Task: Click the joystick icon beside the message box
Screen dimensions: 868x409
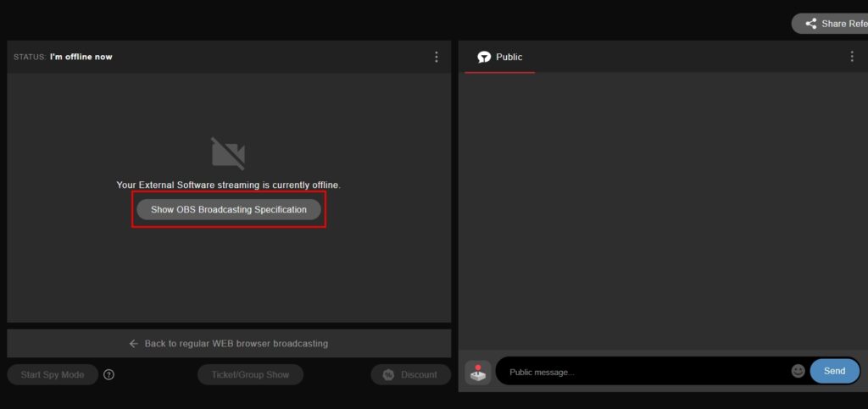Action: click(478, 373)
